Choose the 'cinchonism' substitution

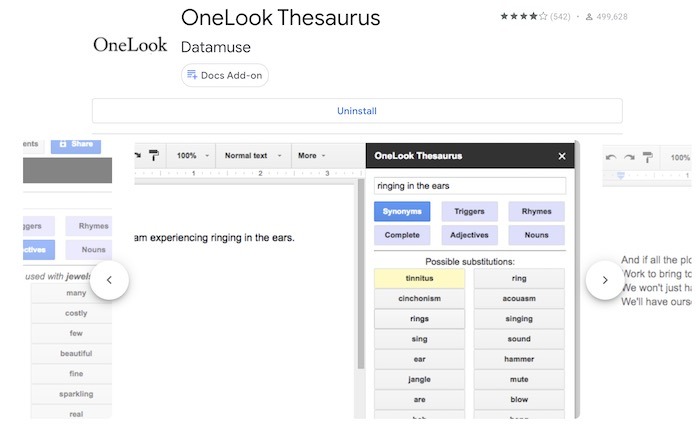tap(419, 298)
